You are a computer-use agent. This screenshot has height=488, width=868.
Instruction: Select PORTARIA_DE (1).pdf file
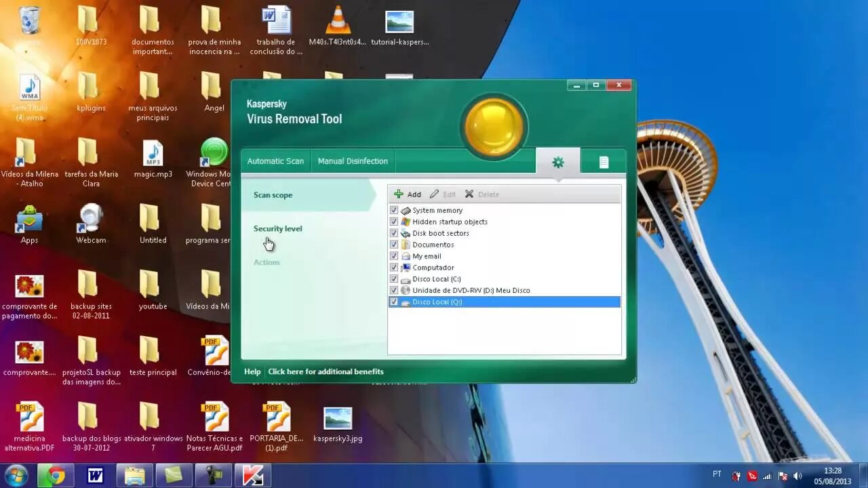[276, 427]
